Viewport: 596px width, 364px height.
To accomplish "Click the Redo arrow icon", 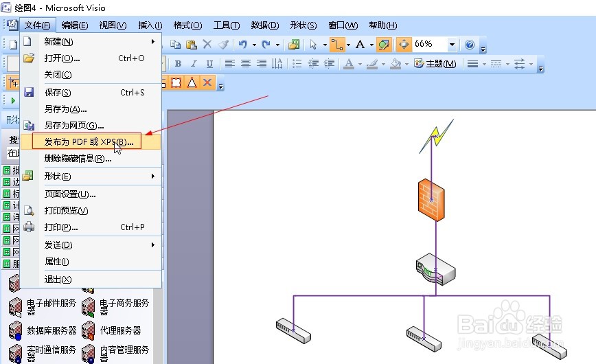I will click(266, 45).
